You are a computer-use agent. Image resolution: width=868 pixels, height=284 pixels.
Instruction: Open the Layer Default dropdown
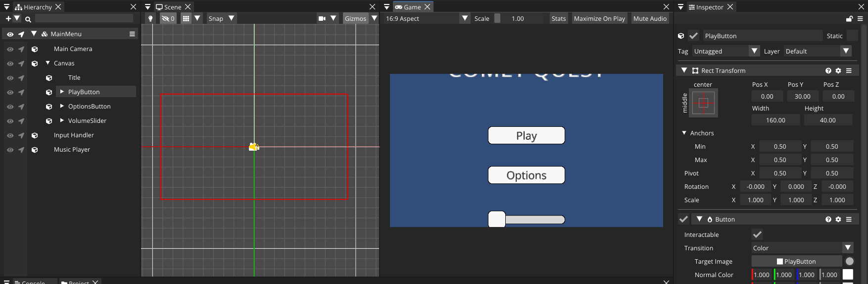pyautogui.click(x=818, y=51)
